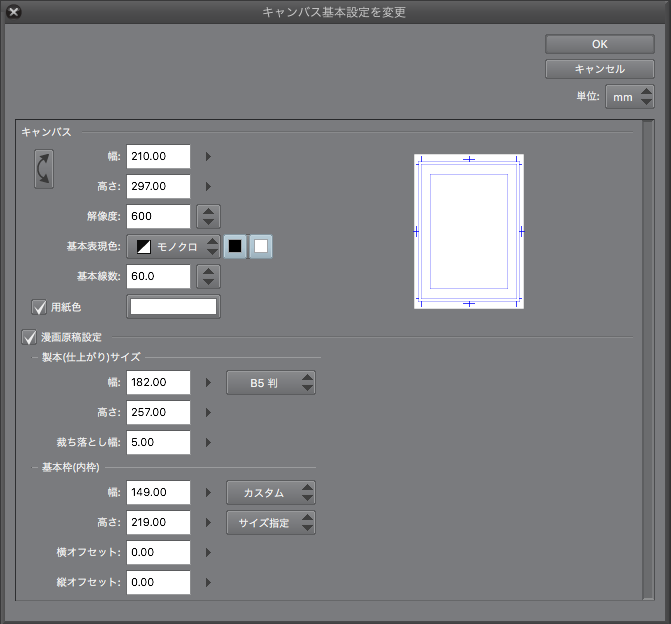
Task: Open the サイズ指定 dropdown
Action: 270,522
